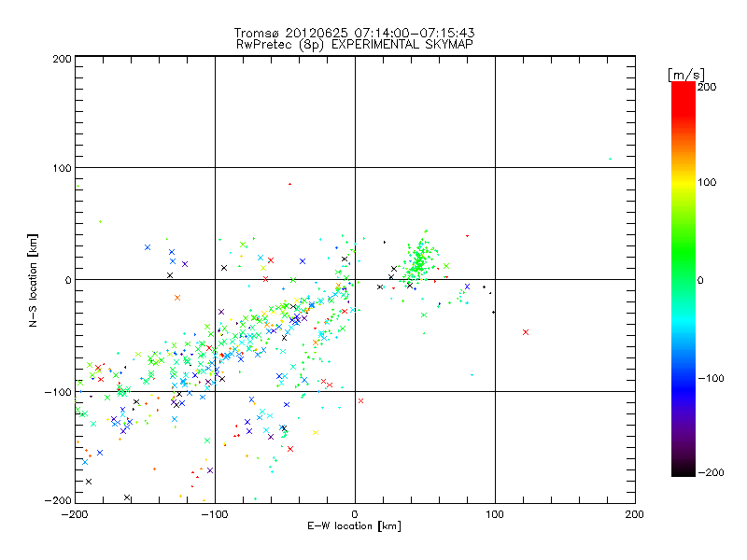Click the dense green cluster northeast of the origin
747x560 pixels.
click(x=418, y=262)
